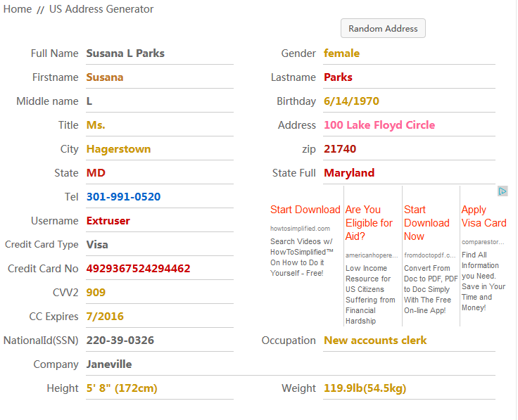Open the Are You Eligible for Aid ad

click(369, 223)
